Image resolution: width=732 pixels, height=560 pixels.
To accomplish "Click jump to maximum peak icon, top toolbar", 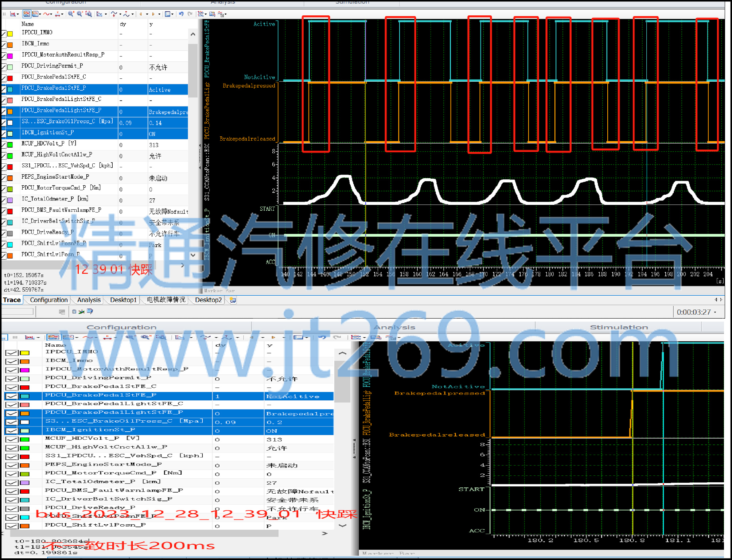I will coord(126,14).
